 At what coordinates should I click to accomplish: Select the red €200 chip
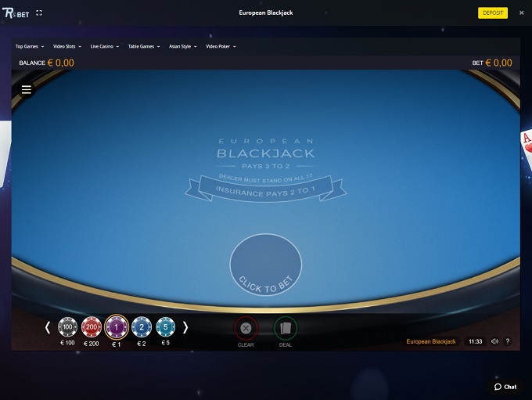tap(92, 327)
